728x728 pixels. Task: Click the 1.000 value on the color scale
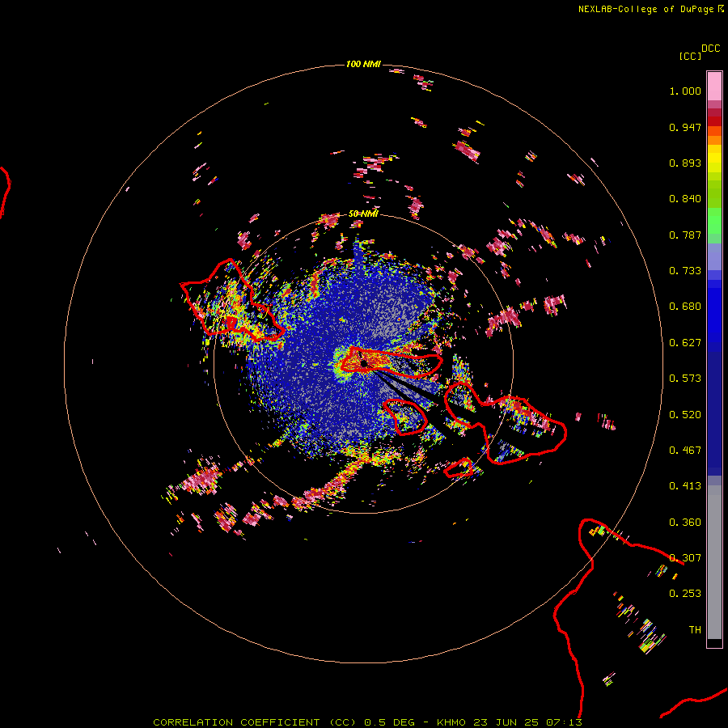685,91
